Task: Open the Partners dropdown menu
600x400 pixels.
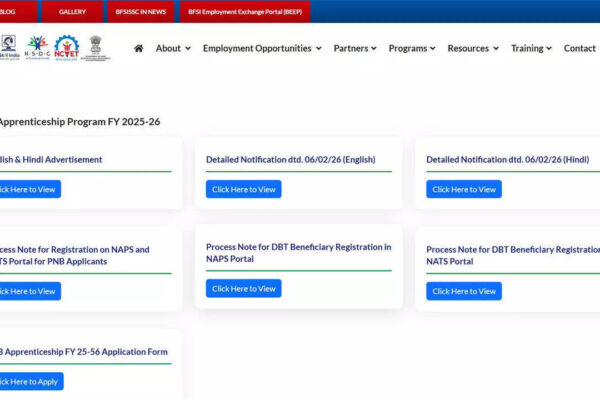Action: click(x=355, y=48)
